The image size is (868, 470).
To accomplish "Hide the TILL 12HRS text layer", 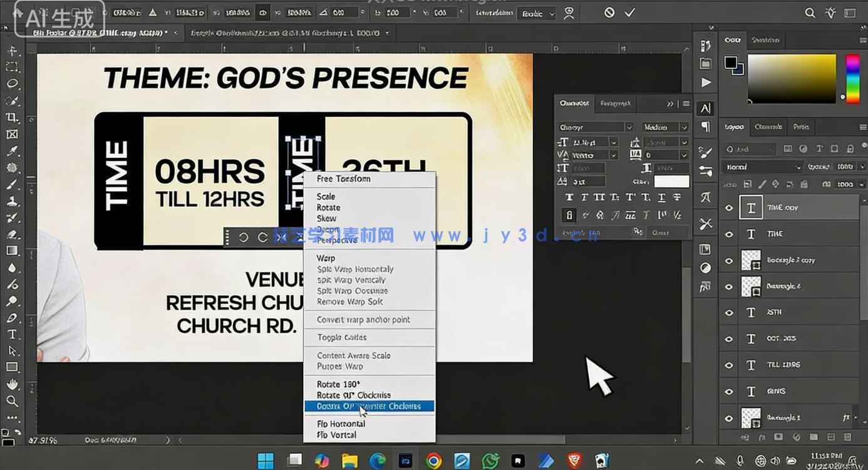I will (x=728, y=364).
